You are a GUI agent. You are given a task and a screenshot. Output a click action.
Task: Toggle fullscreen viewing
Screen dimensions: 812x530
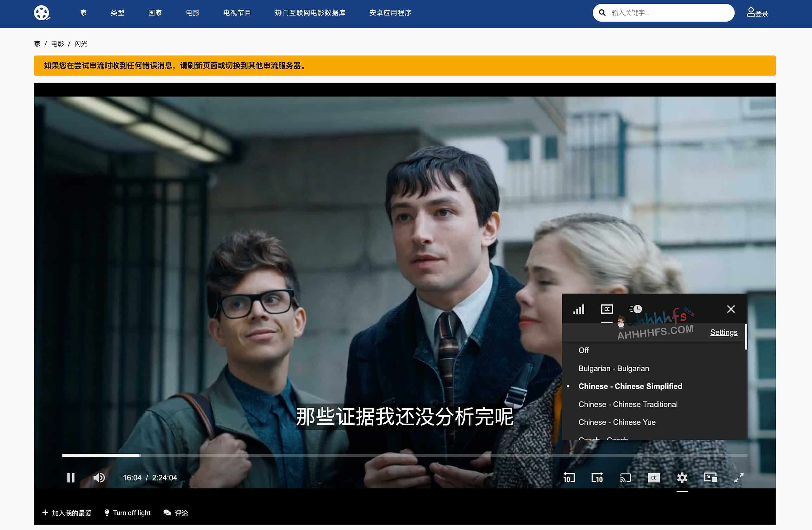(x=739, y=478)
